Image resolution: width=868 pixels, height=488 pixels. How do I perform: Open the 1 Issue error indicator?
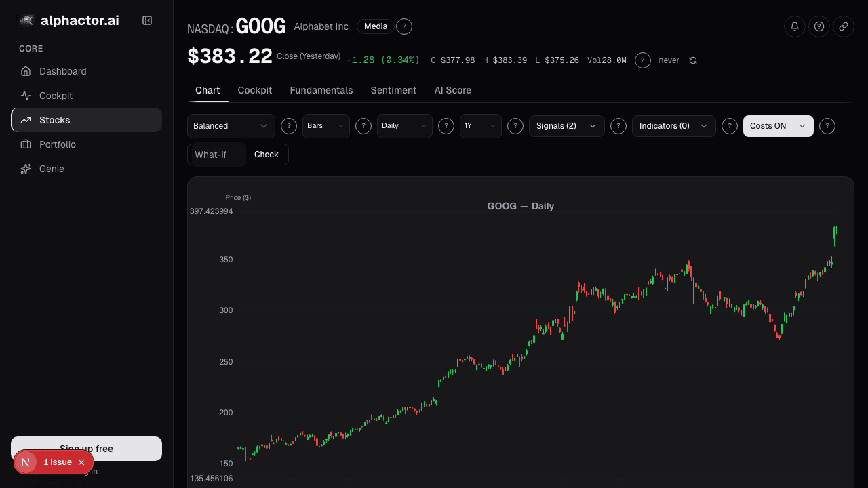58,462
